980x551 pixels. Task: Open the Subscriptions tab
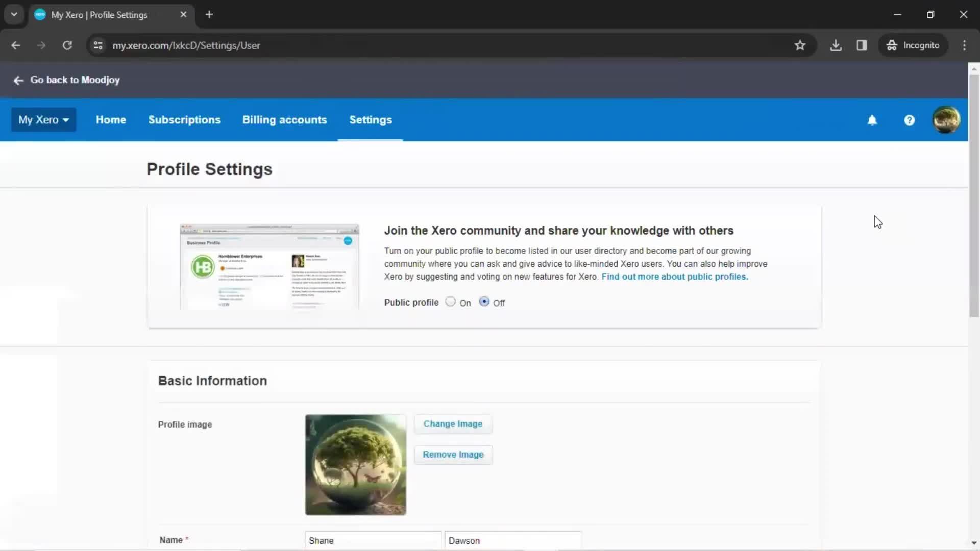[x=184, y=120]
